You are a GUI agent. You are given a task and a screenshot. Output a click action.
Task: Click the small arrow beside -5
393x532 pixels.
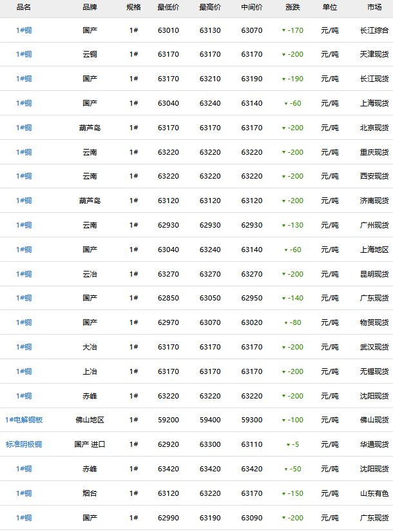[x=289, y=445]
